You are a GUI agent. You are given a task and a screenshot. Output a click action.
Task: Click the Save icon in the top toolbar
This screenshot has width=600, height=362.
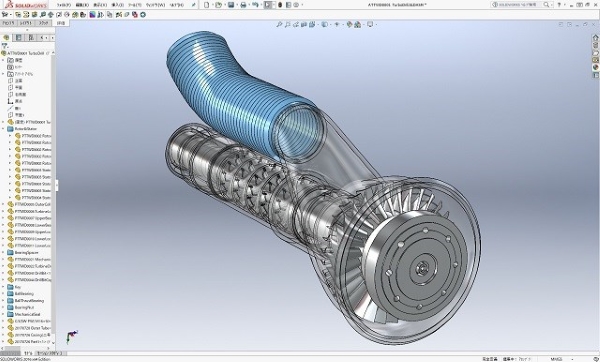click(231, 5)
